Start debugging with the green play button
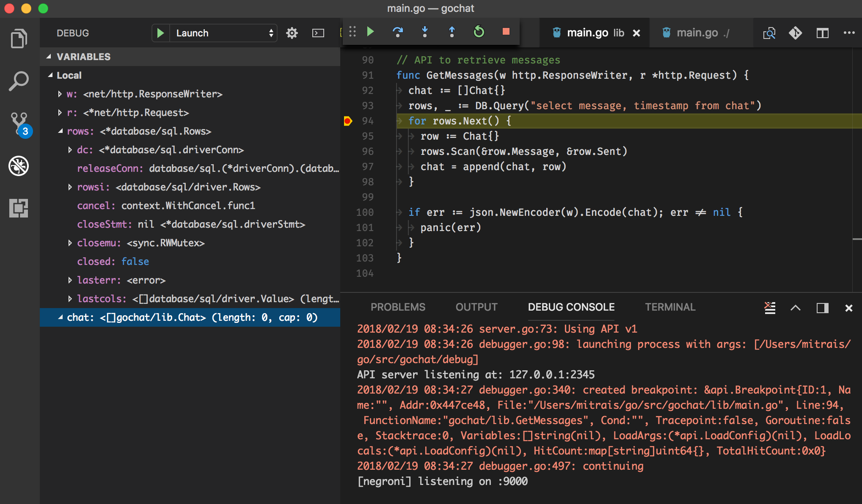Screen dimensions: 862x504 pyautogui.click(x=160, y=33)
